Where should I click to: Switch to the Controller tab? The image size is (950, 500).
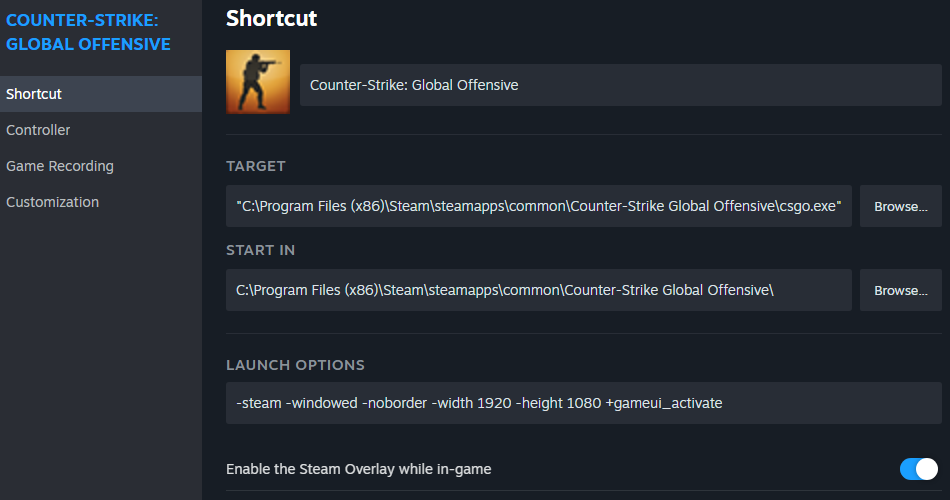(38, 130)
